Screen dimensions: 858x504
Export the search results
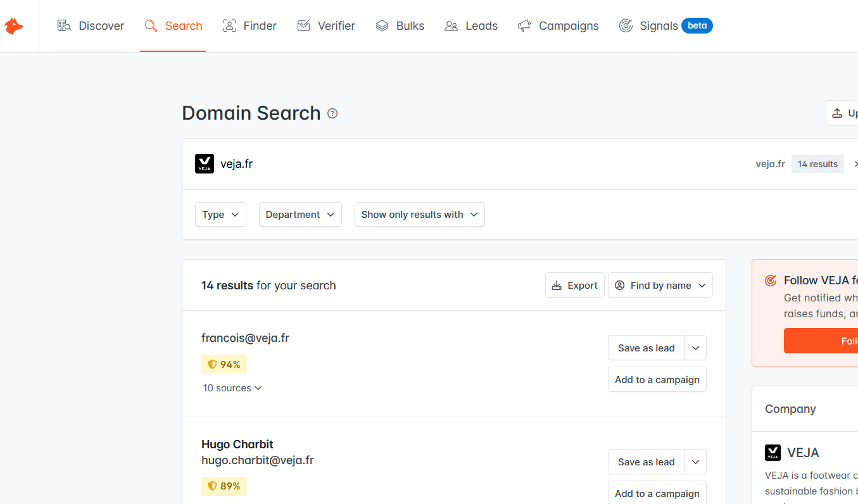(x=575, y=286)
